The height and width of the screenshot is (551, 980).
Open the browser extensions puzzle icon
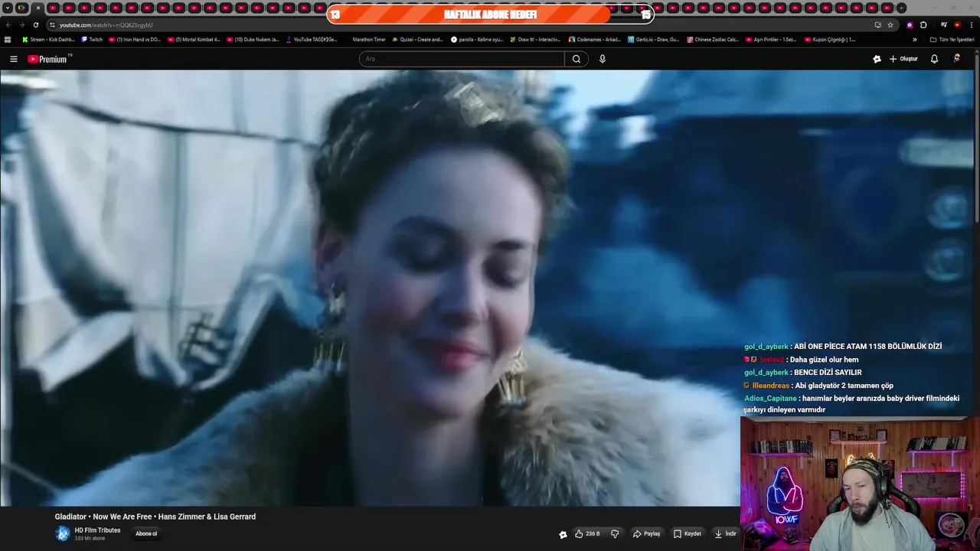tap(923, 24)
